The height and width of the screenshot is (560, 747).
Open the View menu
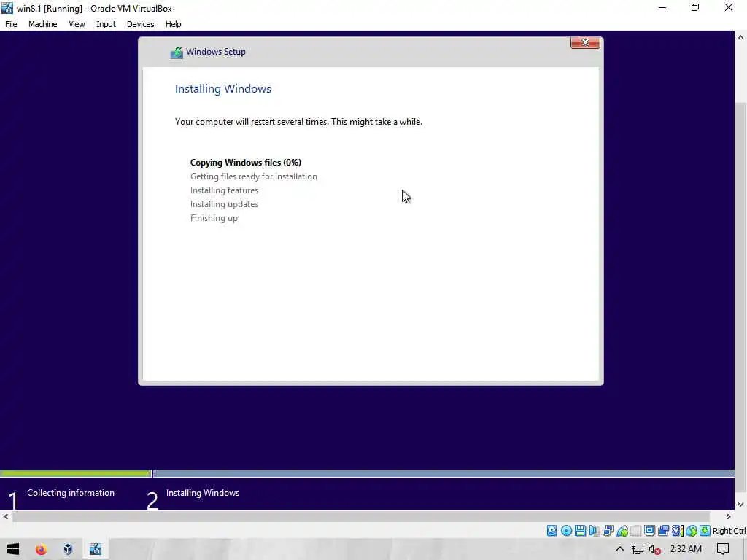[x=77, y=24]
